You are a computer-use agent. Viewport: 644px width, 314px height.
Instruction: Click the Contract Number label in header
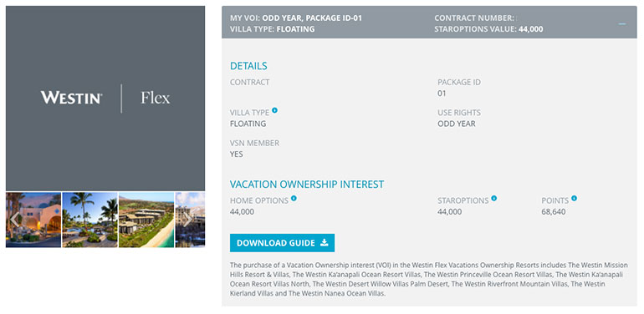[x=474, y=18]
